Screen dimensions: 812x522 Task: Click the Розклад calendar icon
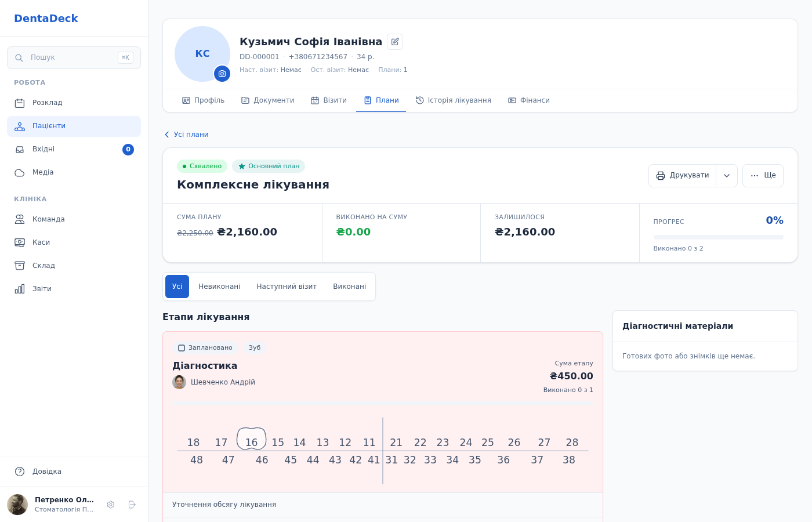20,103
